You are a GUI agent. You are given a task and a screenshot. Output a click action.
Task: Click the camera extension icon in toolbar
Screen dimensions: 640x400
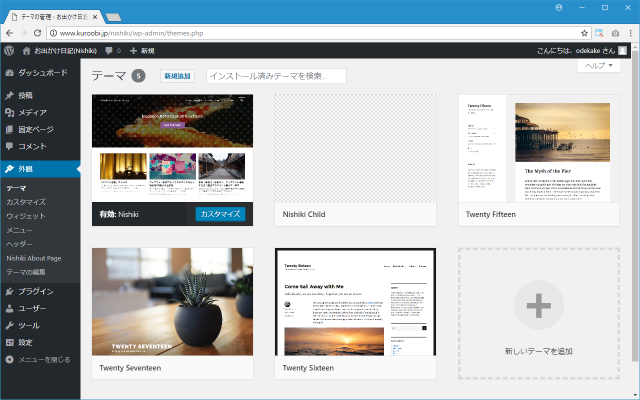[x=615, y=33]
